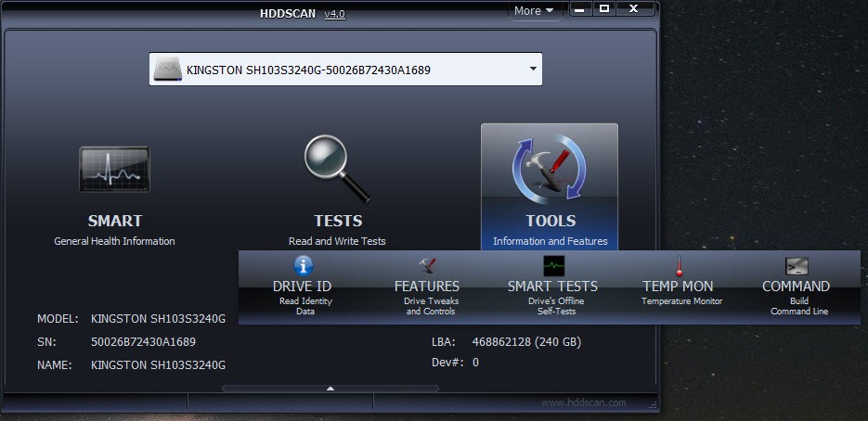Open the FEATURES tools icon

tap(427, 265)
